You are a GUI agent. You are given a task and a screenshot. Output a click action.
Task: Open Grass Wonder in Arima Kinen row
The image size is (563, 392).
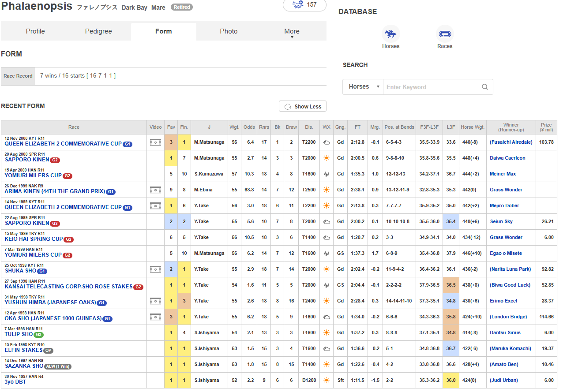pos(506,190)
